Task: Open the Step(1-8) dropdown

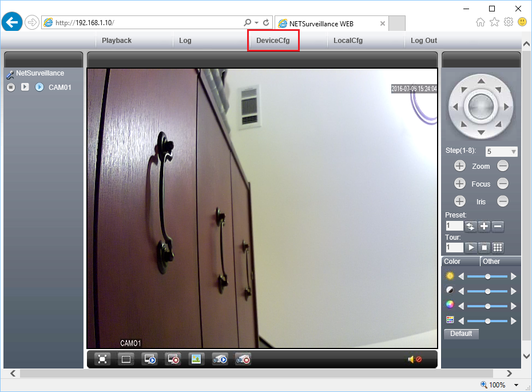Action: (502, 152)
